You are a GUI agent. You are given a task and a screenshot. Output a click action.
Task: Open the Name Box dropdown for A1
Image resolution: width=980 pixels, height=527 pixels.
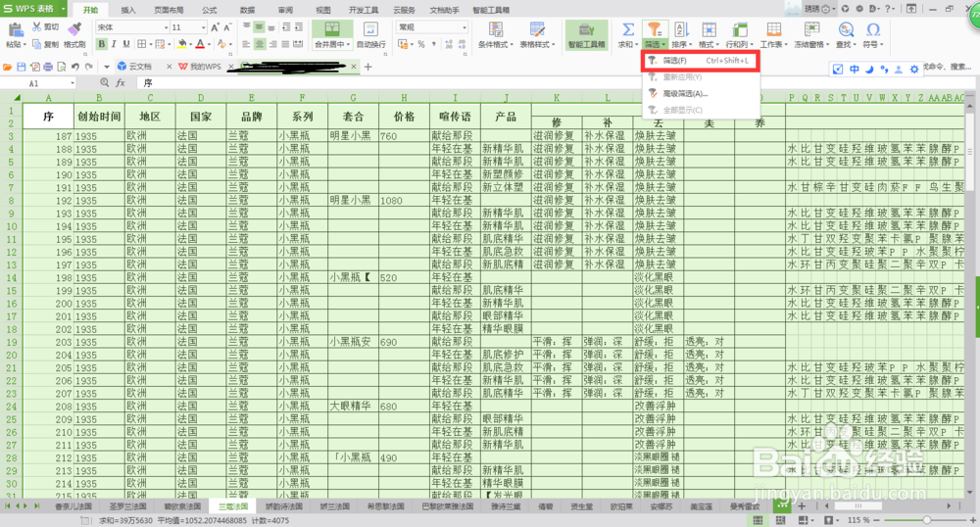pos(73,83)
